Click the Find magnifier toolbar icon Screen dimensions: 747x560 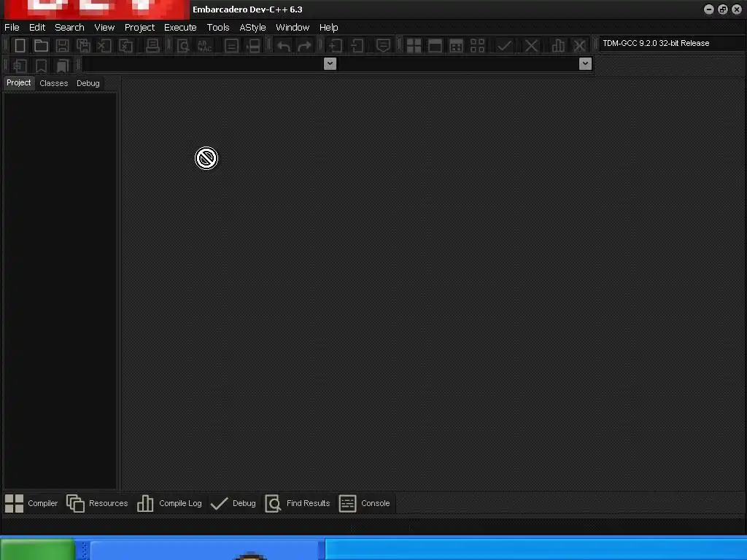pos(183,46)
